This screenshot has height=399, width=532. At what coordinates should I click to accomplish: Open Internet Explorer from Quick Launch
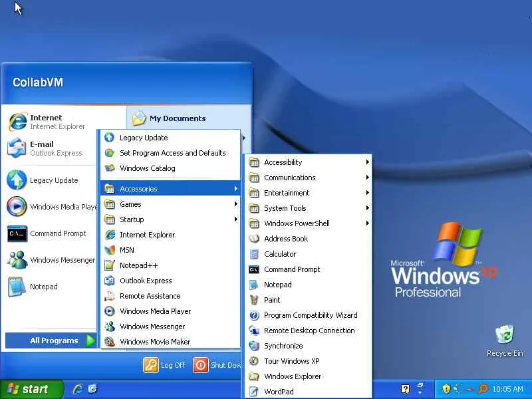pos(78,389)
